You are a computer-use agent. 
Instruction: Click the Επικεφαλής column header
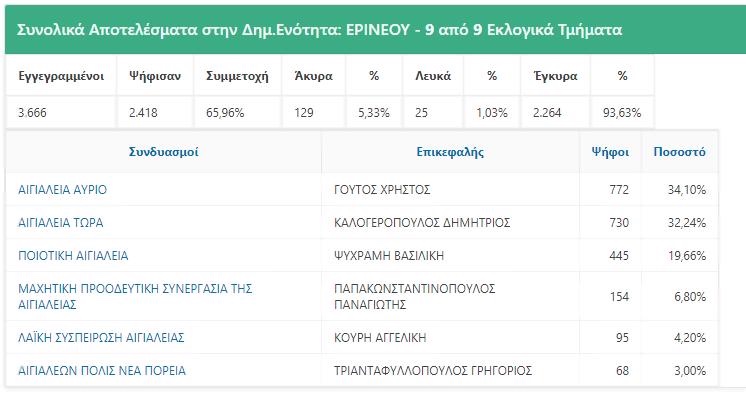point(450,152)
